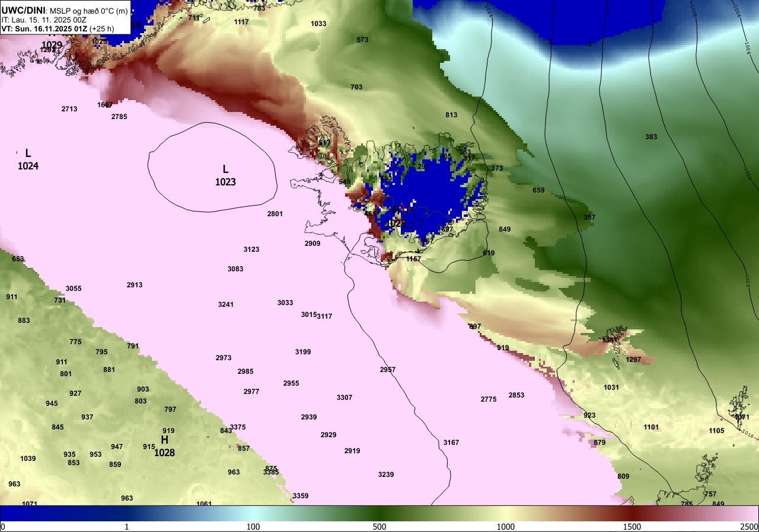Click the 2500 label on color scale
Viewport: 759px width, 532px height.
tap(750, 527)
